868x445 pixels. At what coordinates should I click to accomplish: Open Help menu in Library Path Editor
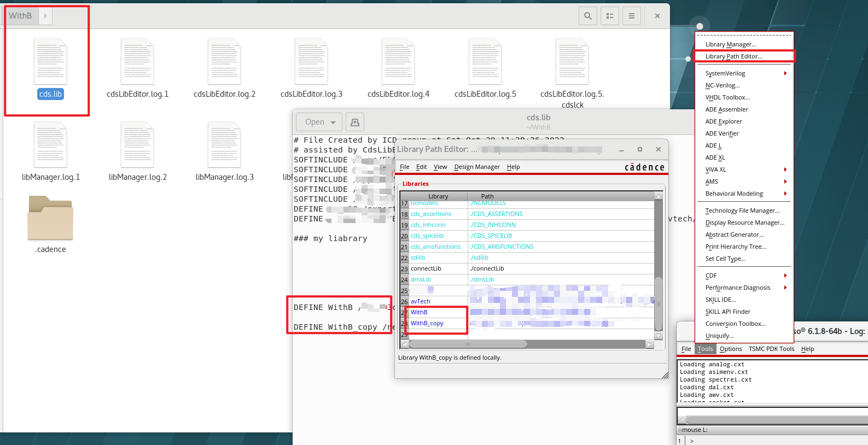point(513,167)
